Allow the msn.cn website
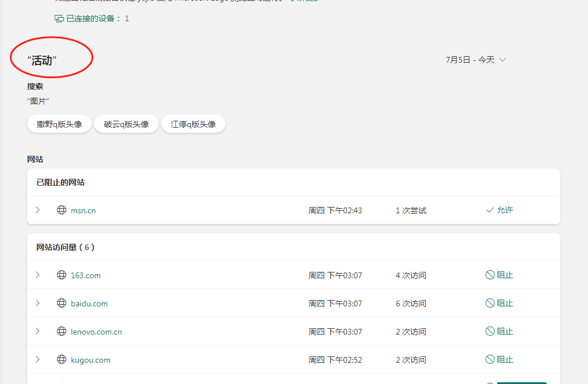 (499, 210)
